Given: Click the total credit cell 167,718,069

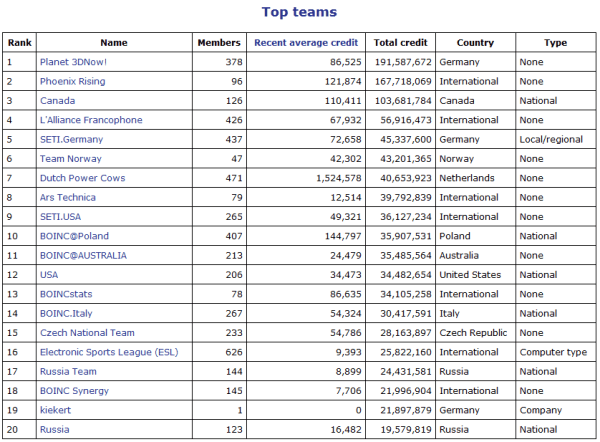Looking at the screenshot, I should [x=403, y=81].
